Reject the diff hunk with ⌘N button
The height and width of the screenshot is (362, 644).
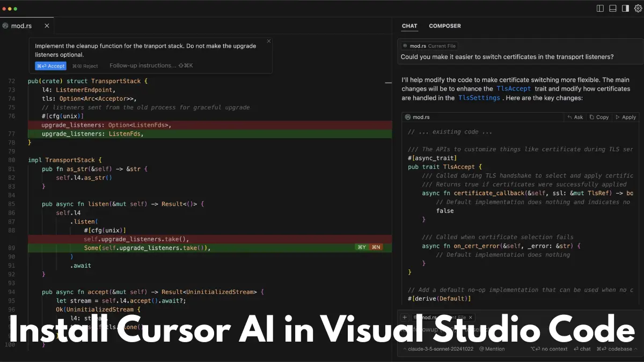(376, 248)
